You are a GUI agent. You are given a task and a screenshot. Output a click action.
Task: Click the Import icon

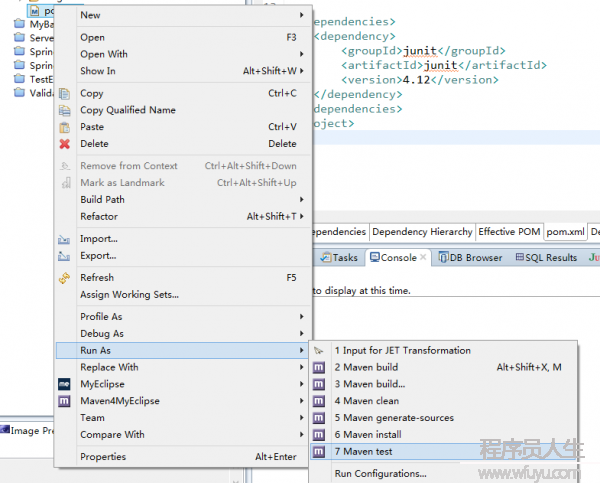click(x=64, y=239)
